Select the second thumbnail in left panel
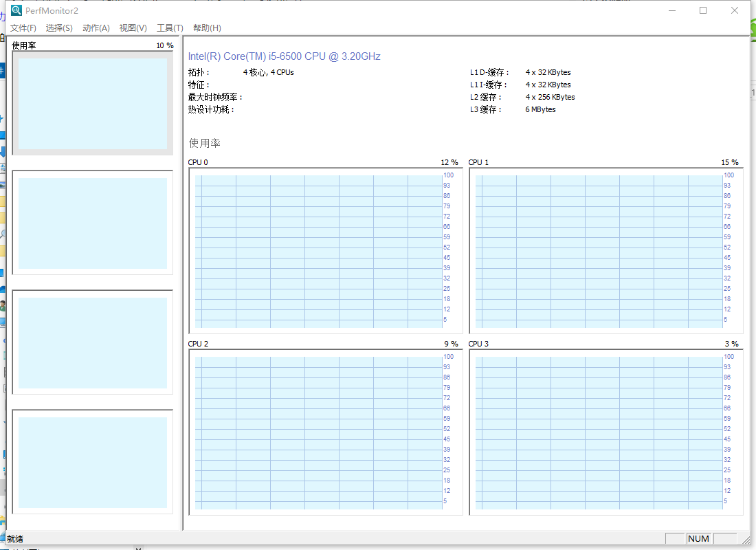Image resolution: width=756 pixels, height=550 pixels. pyautogui.click(x=93, y=223)
